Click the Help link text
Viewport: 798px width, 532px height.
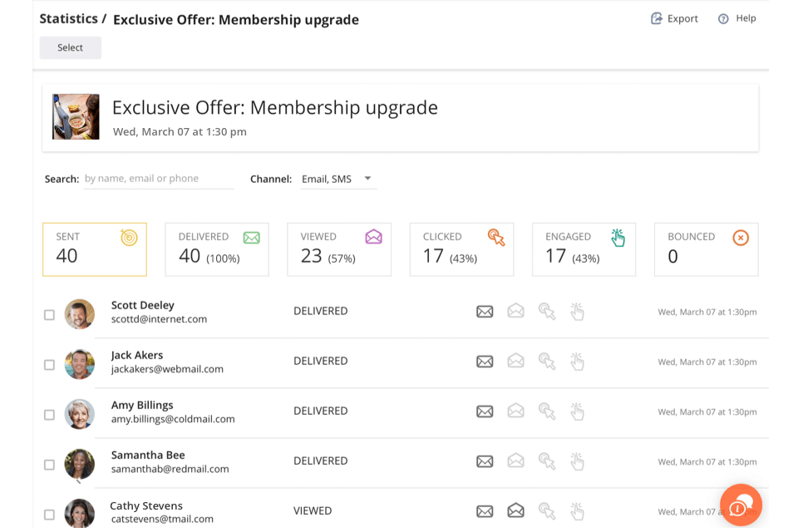(746, 18)
